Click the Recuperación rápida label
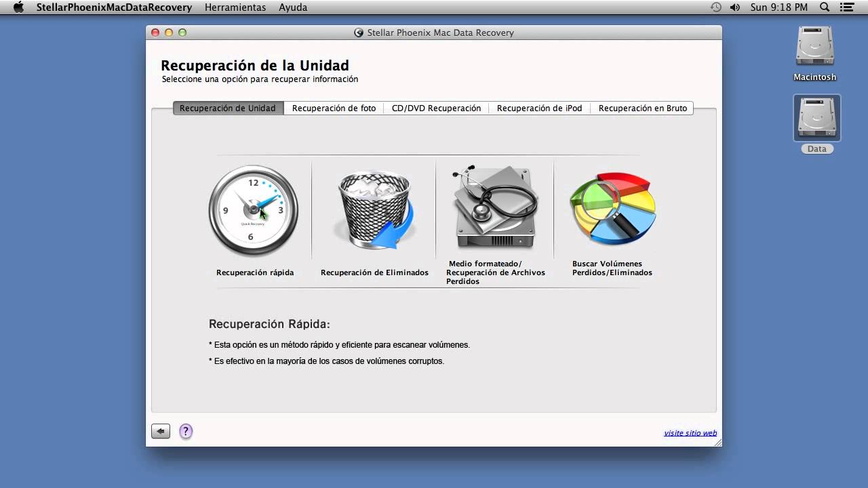This screenshot has height=488, width=868. point(255,272)
